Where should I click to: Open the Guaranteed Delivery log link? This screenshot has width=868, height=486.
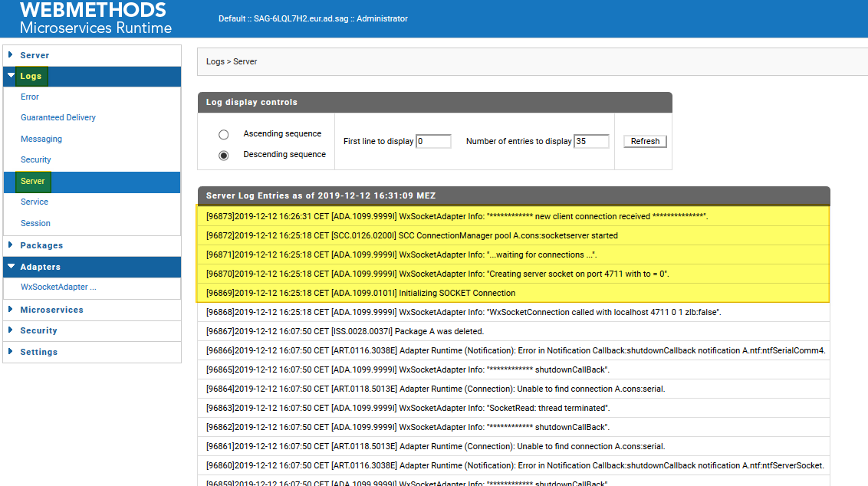coord(58,117)
